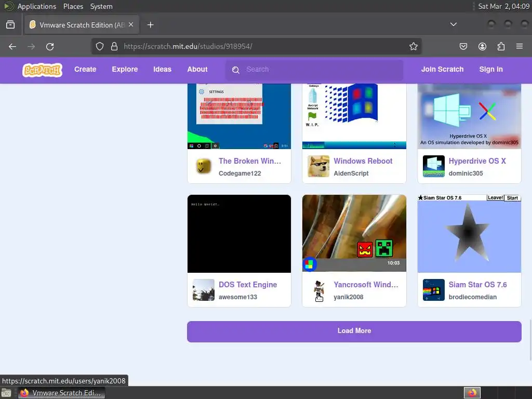
Task: Click Create in the Scratch navbar
Action: [85, 69]
